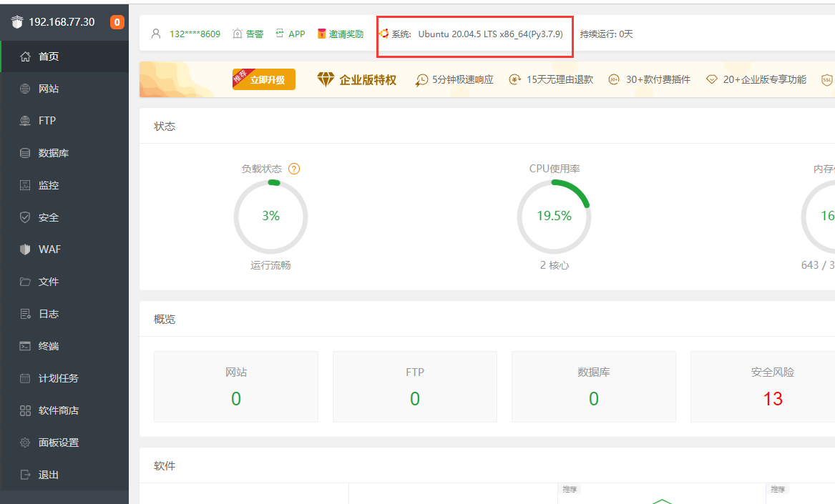Viewport: 835px width, 504px height.
Task: Click the log icon beside 日志
Action: point(25,314)
